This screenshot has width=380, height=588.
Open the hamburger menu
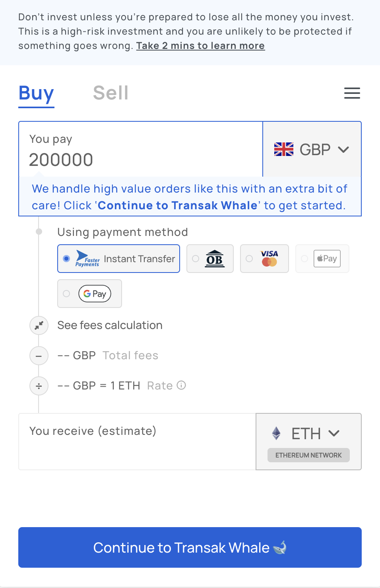[352, 93]
